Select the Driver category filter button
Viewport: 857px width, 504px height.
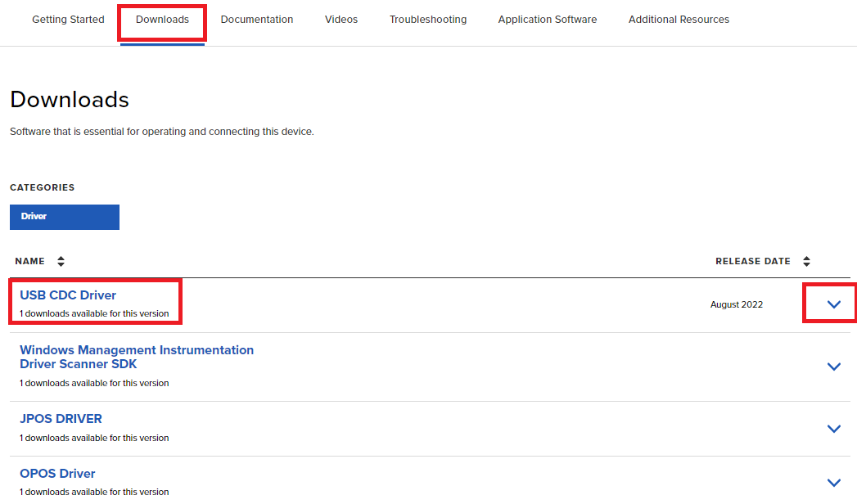click(65, 217)
